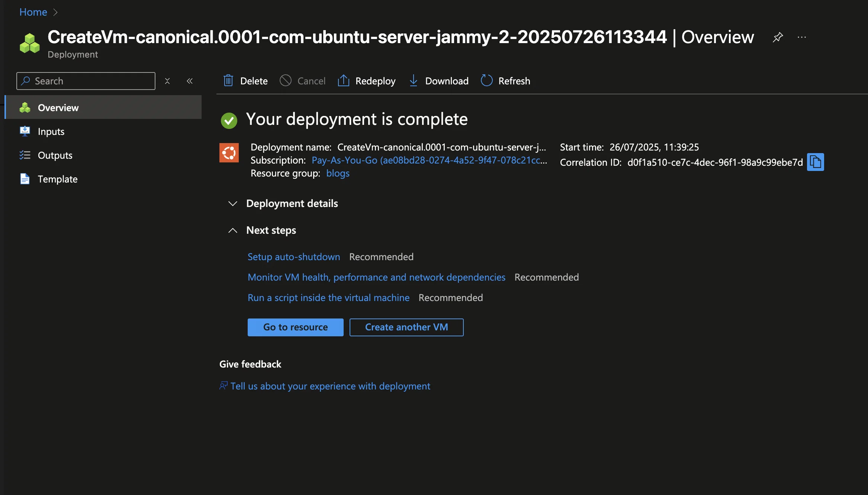The width and height of the screenshot is (868, 495).
Task: Clear the sidebar search with X icon
Action: 167,81
